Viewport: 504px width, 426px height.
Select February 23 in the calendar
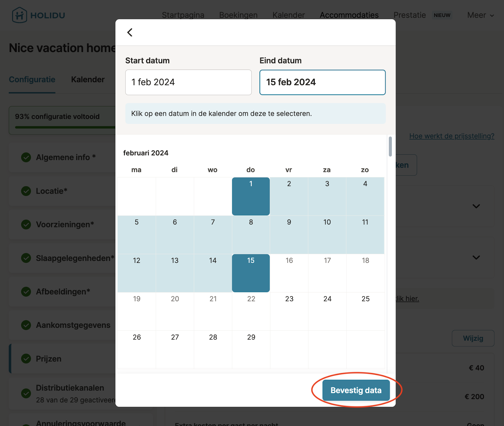(289, 311)
